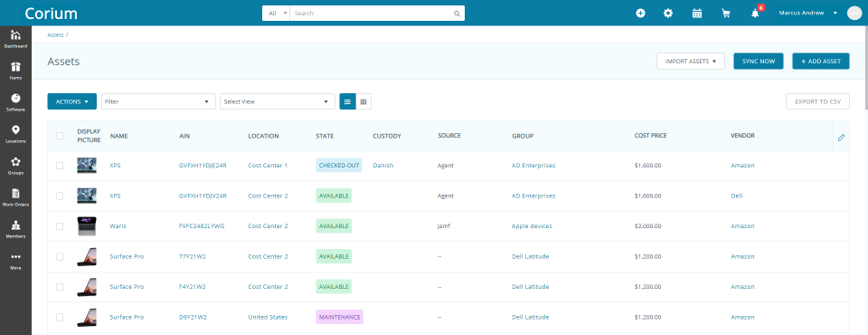The image size is (868, 335).
Task: Open the Marcus Andrew user menu
Action: tap(807, 13)
